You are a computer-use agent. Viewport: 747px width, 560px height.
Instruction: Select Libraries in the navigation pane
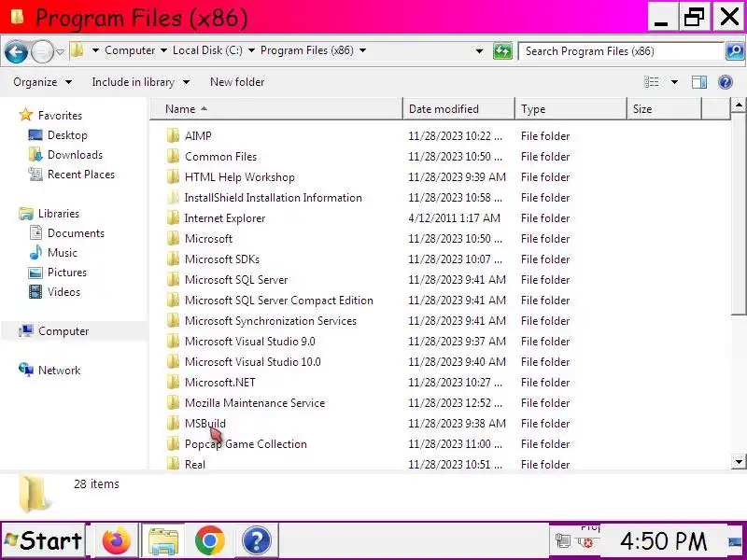[x=59, y=214]
